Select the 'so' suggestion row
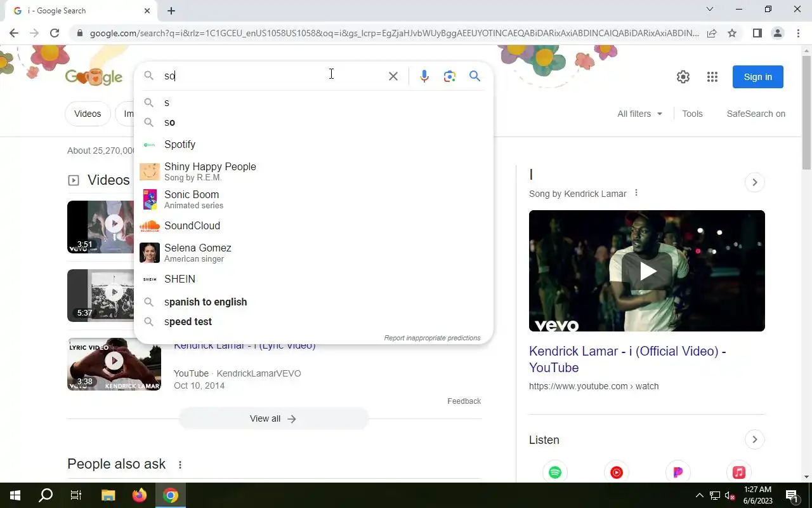812x508 pixels. [313, 123]
